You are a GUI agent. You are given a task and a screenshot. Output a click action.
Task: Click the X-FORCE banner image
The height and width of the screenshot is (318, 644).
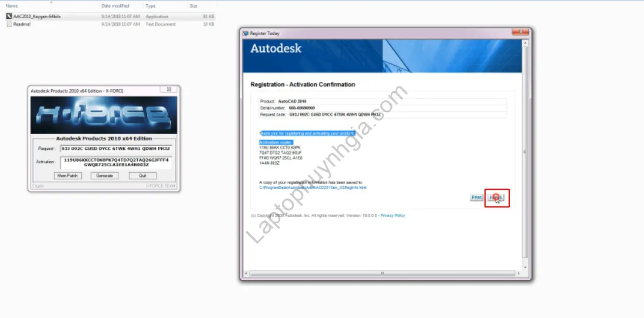tap(104, 115)
